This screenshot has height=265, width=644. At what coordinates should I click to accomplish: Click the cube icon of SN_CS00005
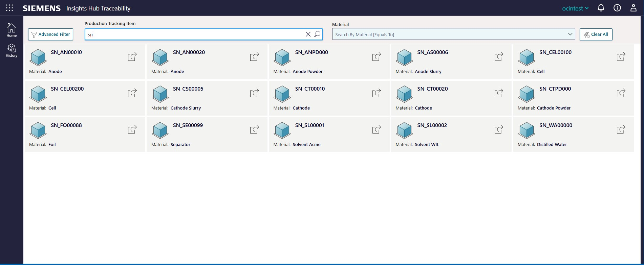click(x=160, y=94)
